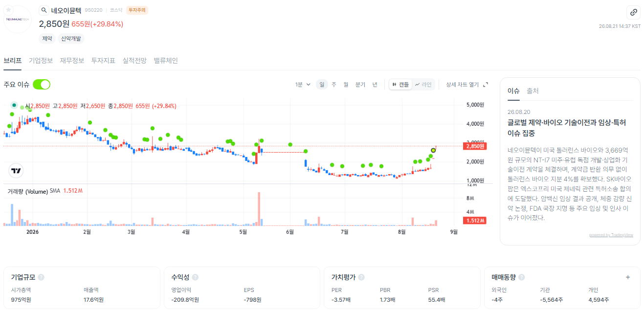Toggle the 주요 이슈 switch off

42,85
